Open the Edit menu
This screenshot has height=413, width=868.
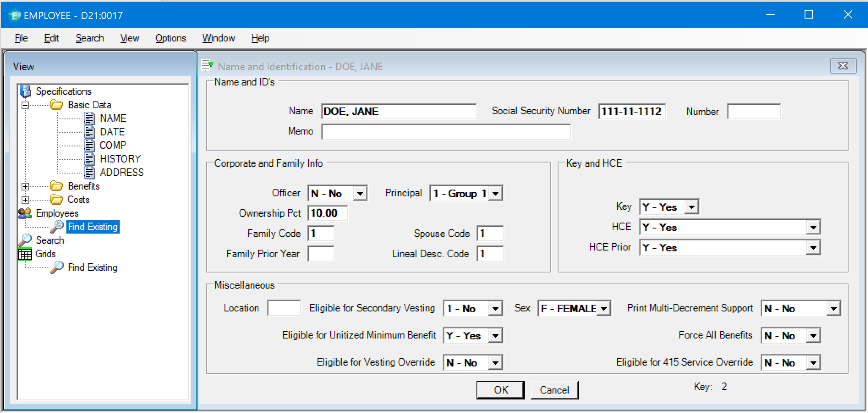click(52, 38)
